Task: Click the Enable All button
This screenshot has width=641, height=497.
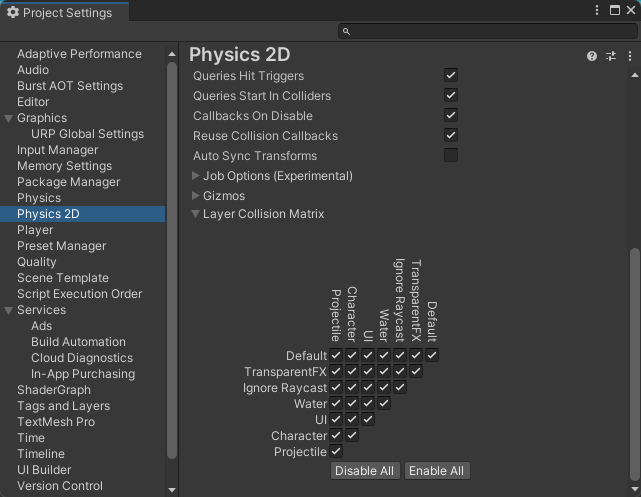Action: [437, 471]
